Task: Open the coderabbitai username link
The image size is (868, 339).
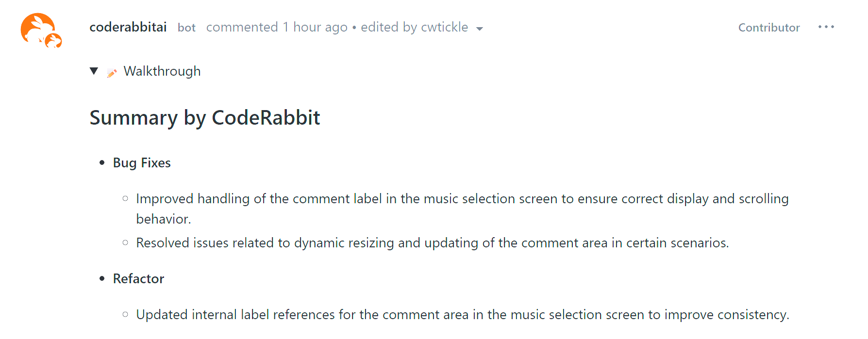Action: 128,27
